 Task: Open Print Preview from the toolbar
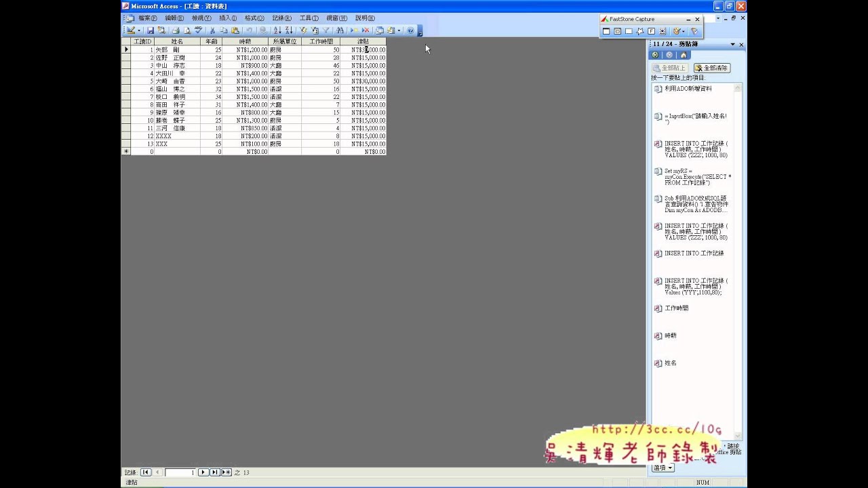[x=186, y=30]
